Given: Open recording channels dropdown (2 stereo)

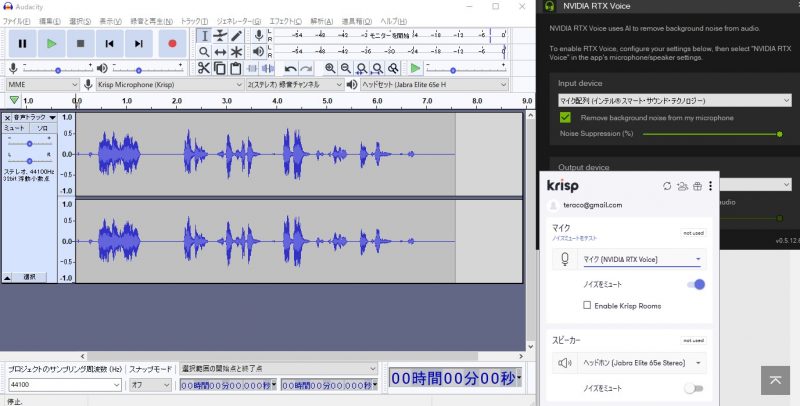Looking at the screenshot, I should click(x=294, y=85).
